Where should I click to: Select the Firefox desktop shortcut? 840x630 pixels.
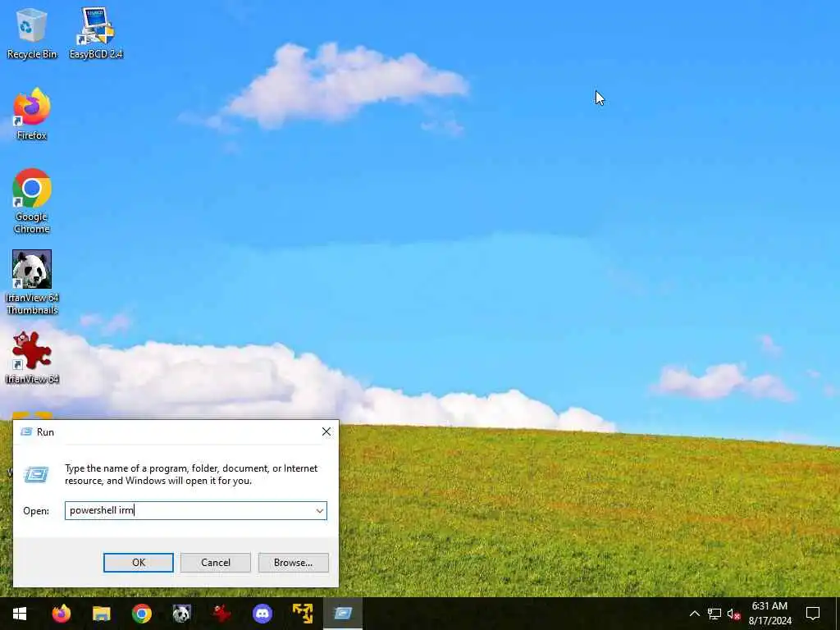pyautogui.click(x=32, y=114)
